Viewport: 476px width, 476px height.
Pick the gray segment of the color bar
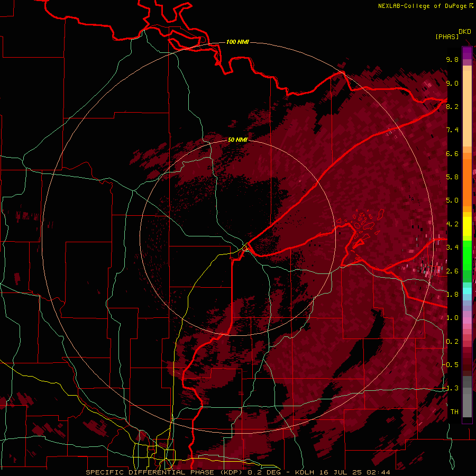pos(467,398)
